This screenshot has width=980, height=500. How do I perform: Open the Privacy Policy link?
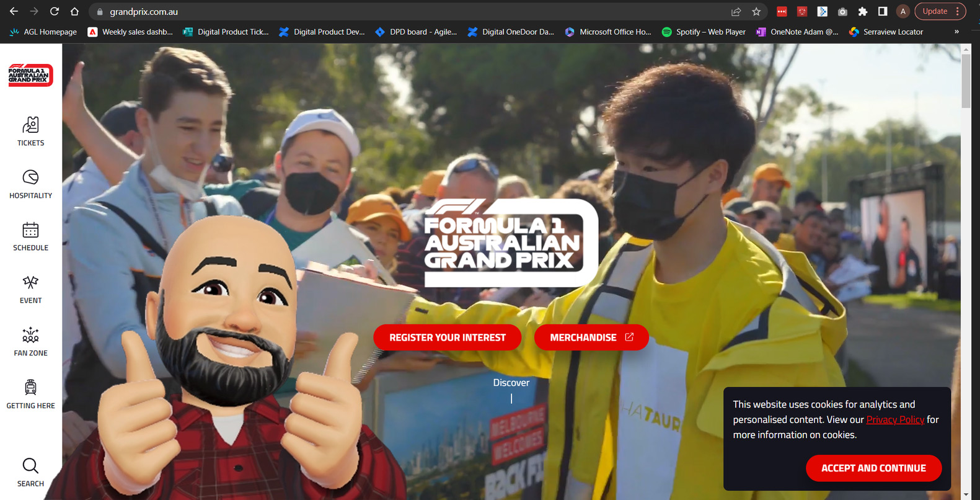(x=895, y=420)
